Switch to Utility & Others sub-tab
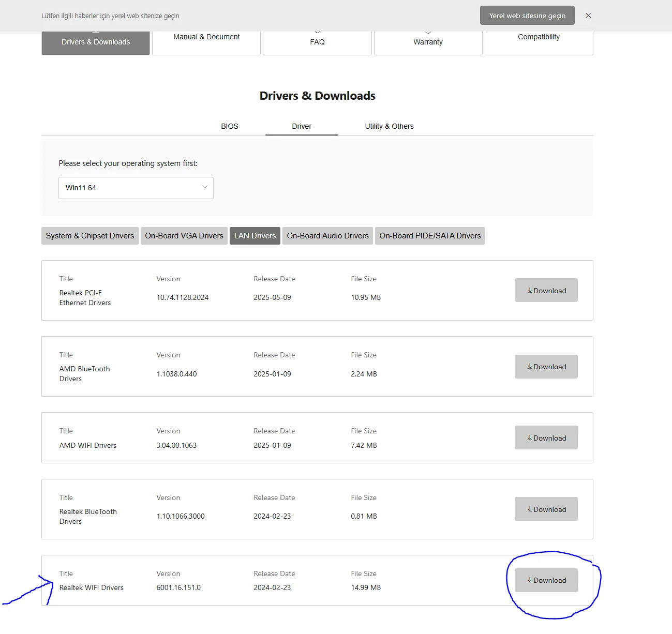Screen dimensions: 672x634 click(x=389, y=126)
